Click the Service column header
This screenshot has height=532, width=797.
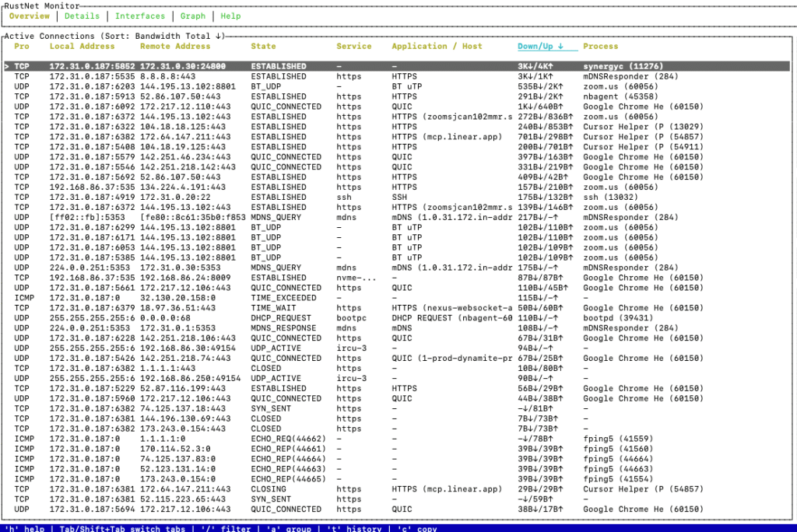coord(354,46)
